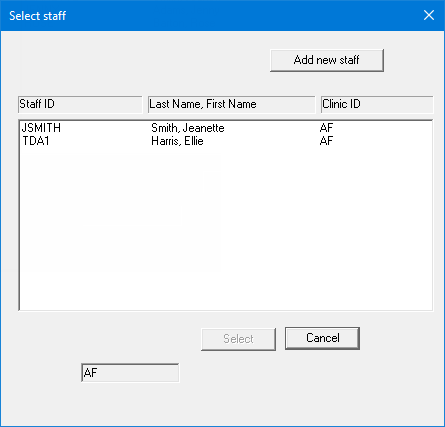Screen dimensions: 445x427
Task: Click AF clinic value for Ellie Harris
Action: [326, 141]
